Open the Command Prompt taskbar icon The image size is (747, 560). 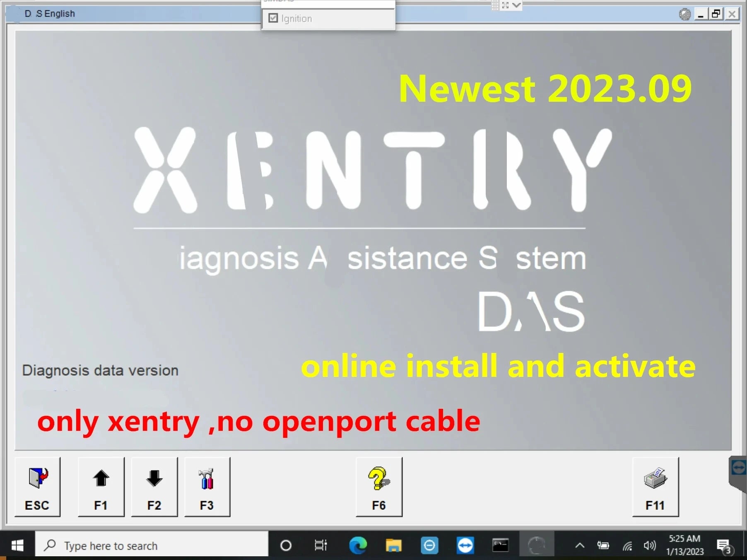pos(500,546)
